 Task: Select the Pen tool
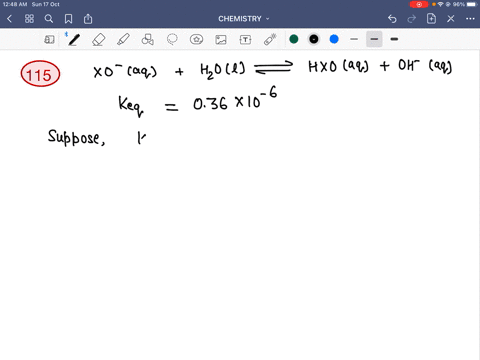click(x=74, y=40)
